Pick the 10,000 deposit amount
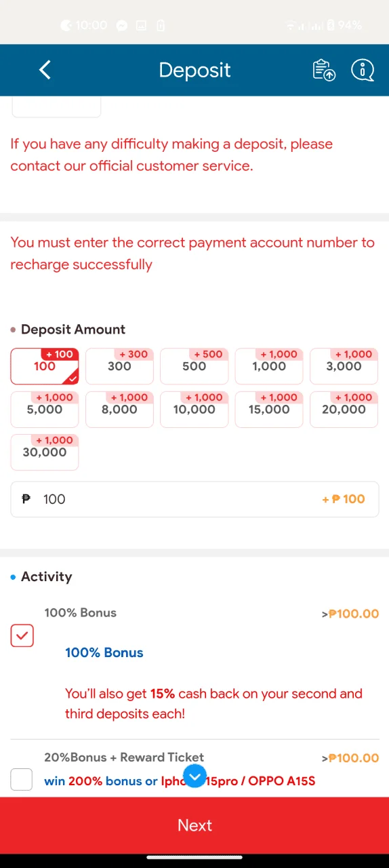 (194, 410)
